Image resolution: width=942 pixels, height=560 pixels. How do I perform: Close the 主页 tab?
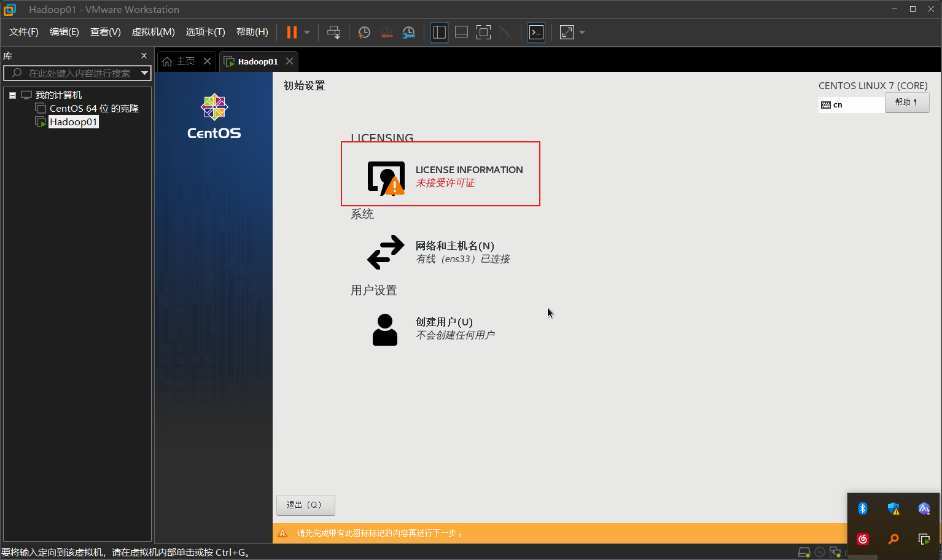[207, 61]
